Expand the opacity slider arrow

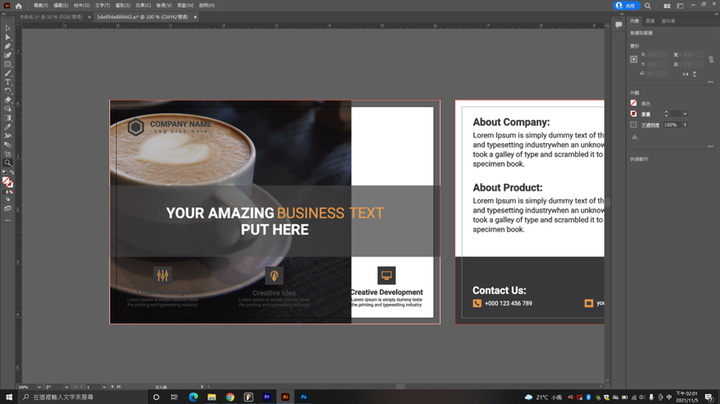685,125
